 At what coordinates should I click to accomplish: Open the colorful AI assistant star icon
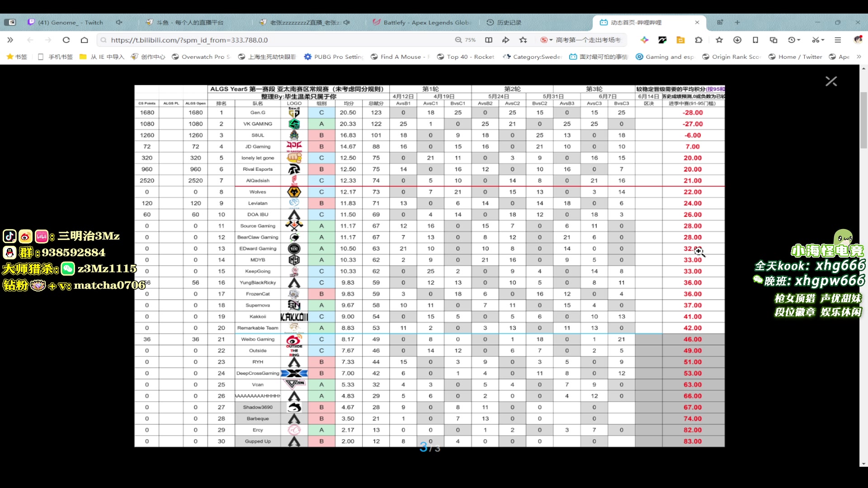[644, 40]
